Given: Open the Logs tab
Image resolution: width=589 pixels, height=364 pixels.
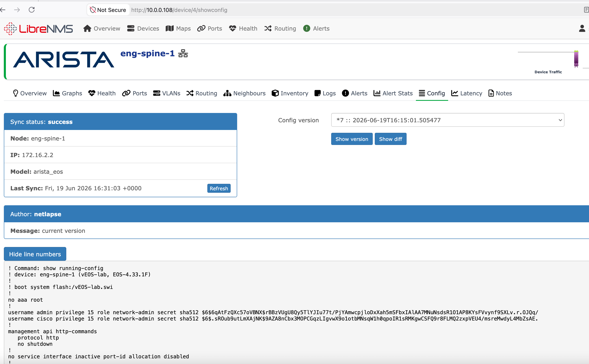Looking at the screenshot, I should tap(325, 93).
